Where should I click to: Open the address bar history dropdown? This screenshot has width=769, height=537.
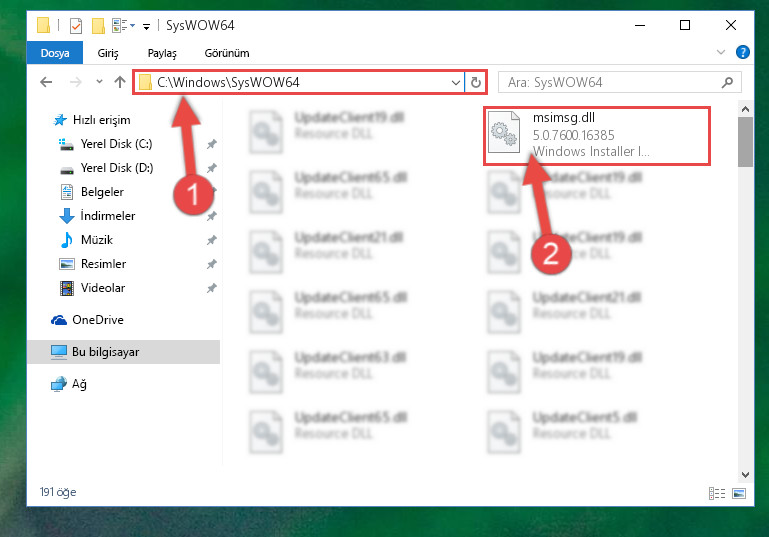tap(456, 82)
